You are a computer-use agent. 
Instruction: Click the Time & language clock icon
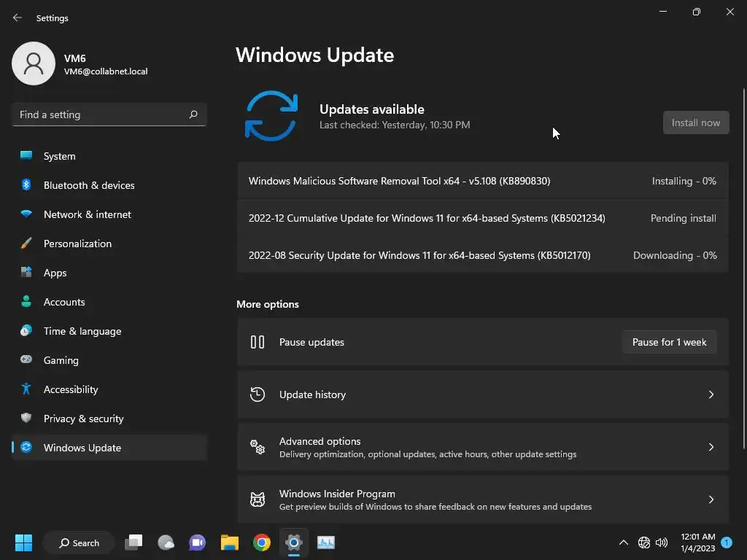click(x=26, y=330)
